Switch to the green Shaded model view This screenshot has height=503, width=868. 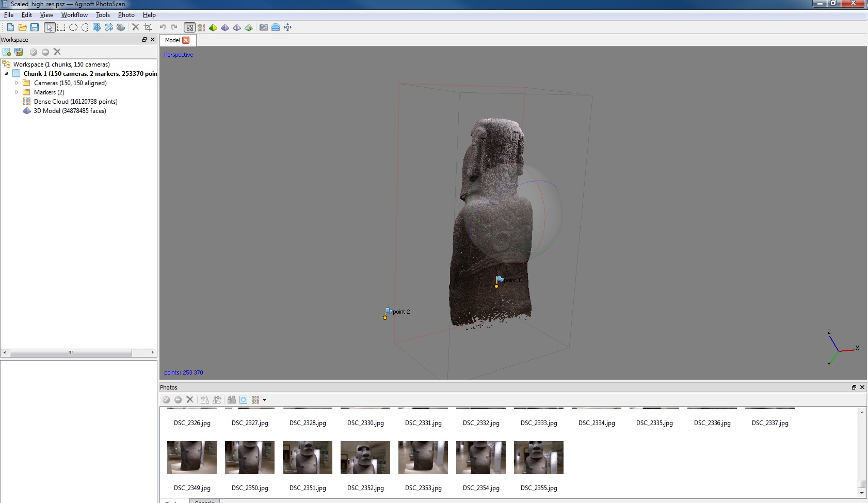coord(213,27)
